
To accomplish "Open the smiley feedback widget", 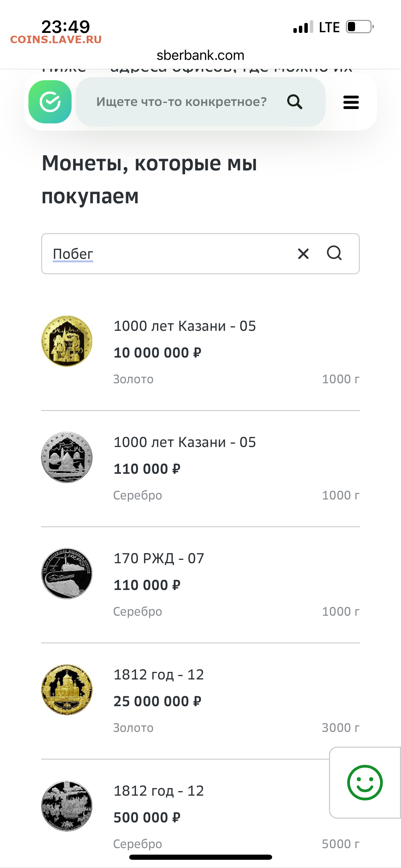I will (x=365, y=783).
